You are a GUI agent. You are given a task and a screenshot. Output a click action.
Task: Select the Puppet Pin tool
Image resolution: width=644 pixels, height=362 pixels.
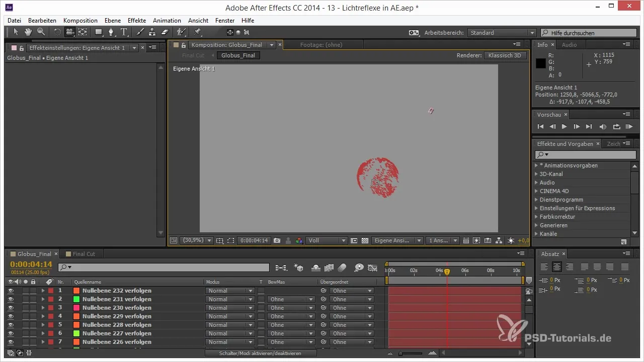click(197, 32)
